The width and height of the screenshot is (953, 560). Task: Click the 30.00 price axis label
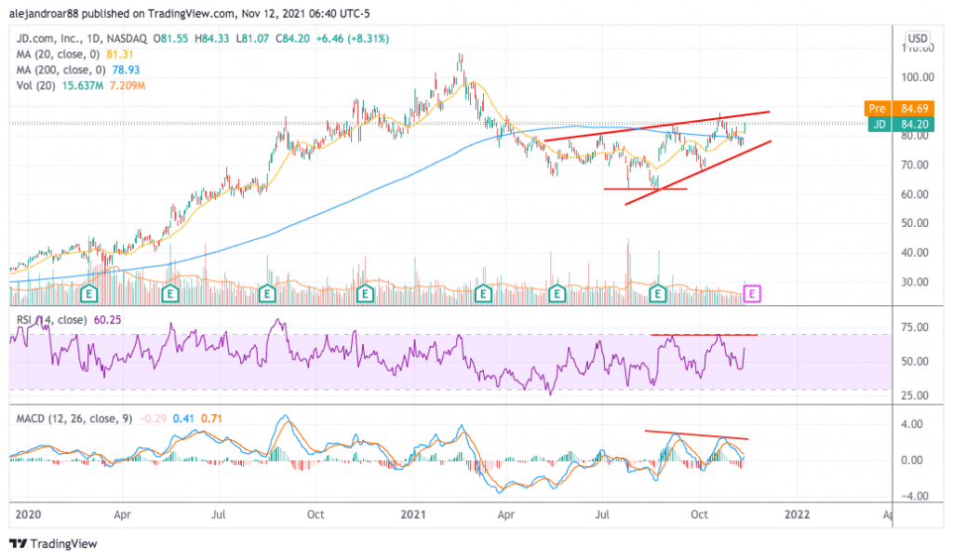click(x=915, y=282)
